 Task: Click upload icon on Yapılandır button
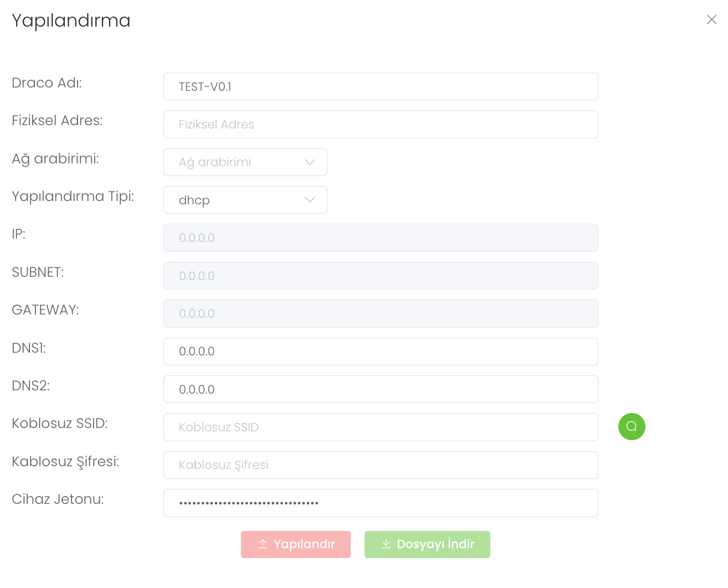[263, 544]
